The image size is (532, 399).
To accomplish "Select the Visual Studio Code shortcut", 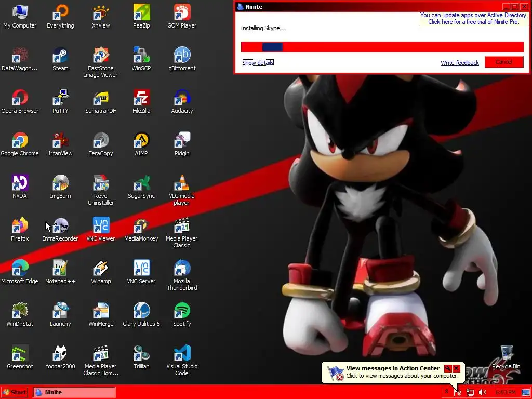I will click(x=182, y=361).
